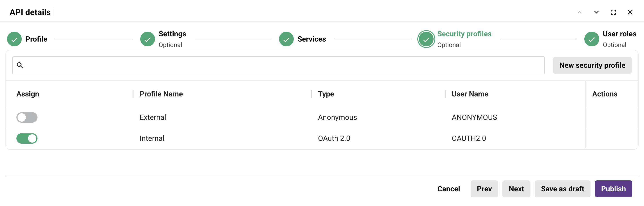Select the Settings step checkmark icon
Viewport: 644px width, 206px height.
pyautogui.click(x=148, y=39)
